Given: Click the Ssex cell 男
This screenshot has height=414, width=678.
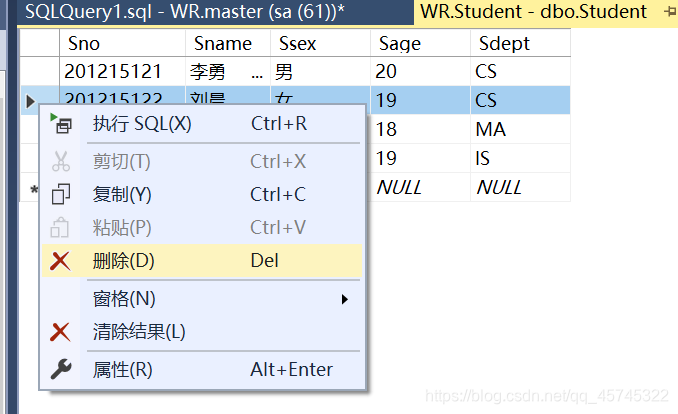Looking at the screenshot, I should click(x=320, y=71).
